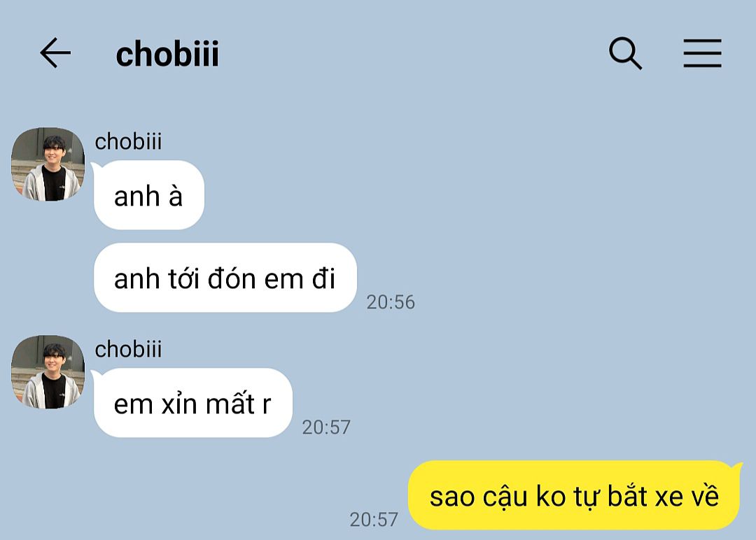Tap the word 'anh' in the 'anh à' message
Viewport: 756px width, 540px height.
click(137, 196)
